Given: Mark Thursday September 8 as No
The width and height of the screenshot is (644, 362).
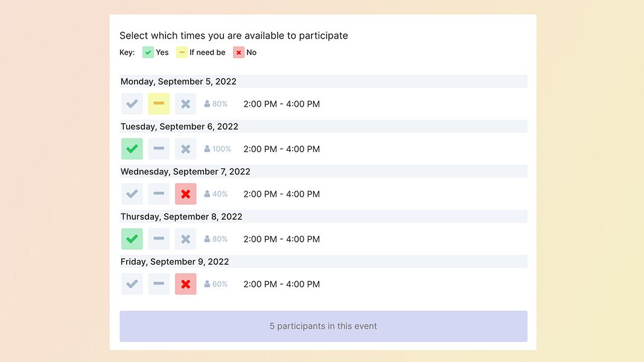Looking at the screenshot, I should point(185,239).
